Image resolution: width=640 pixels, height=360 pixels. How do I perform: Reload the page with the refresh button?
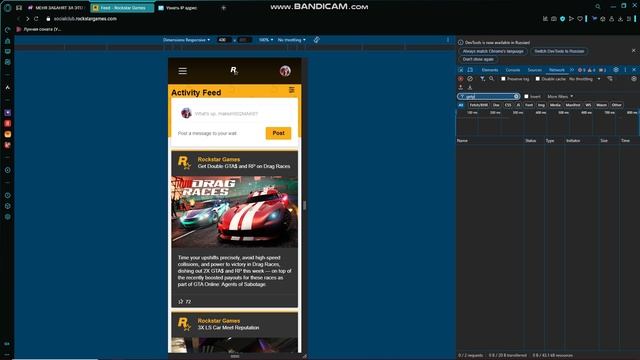coord(36,19)
